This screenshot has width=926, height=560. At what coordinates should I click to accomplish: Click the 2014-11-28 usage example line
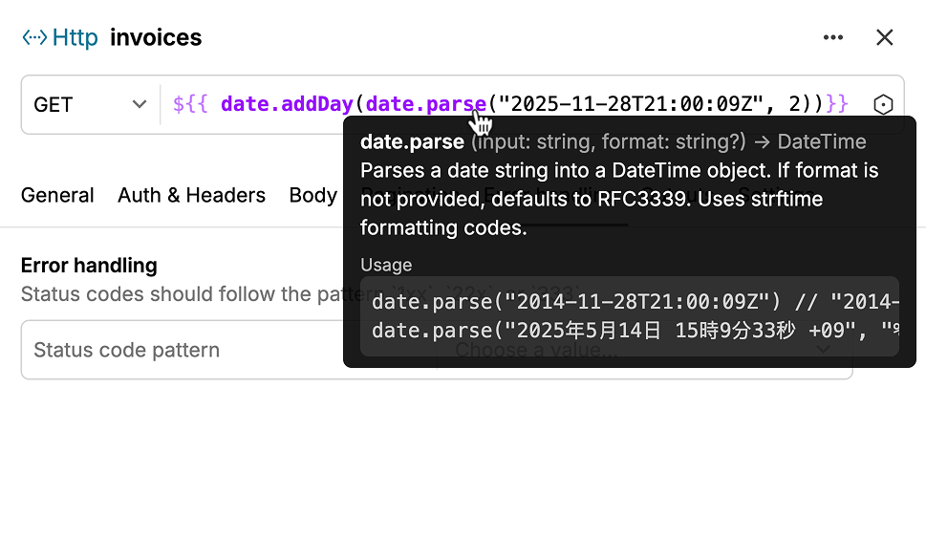click(x=631, y=302)
